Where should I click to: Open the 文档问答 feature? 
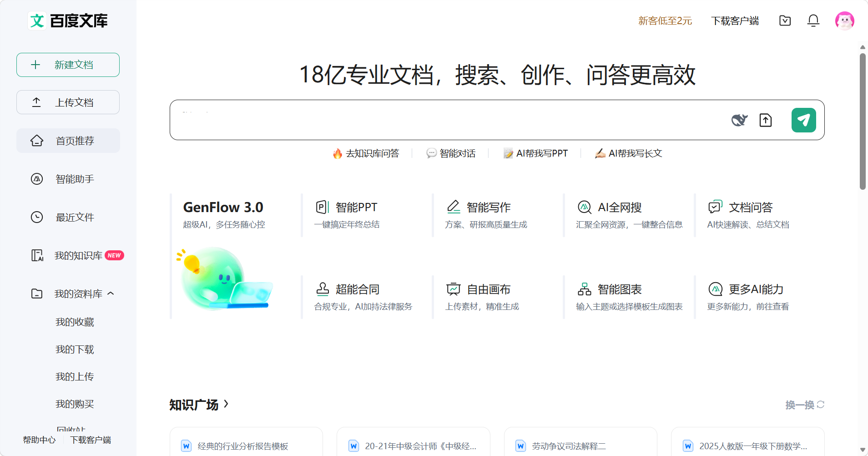[751, 206]
